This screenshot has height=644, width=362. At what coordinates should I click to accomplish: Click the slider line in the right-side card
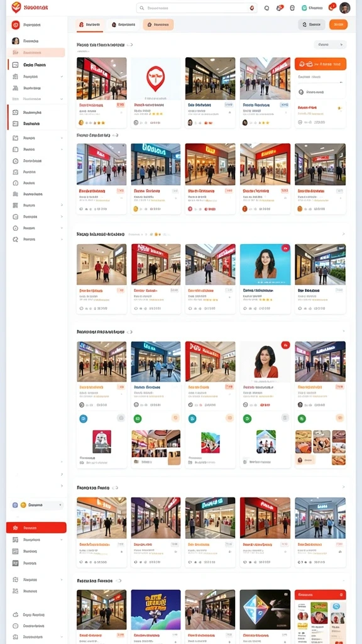pyautogui.click(x=320, y=82)
